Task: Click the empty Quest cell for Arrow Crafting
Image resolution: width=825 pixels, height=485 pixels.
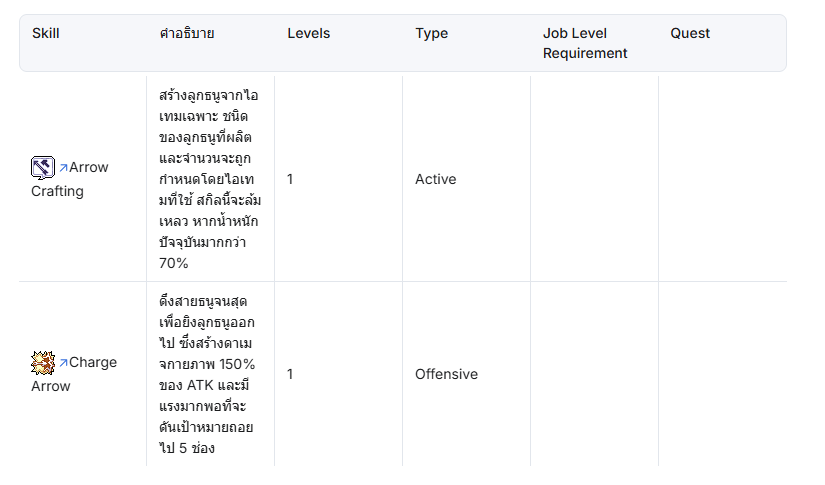Action: click(722, 179)
